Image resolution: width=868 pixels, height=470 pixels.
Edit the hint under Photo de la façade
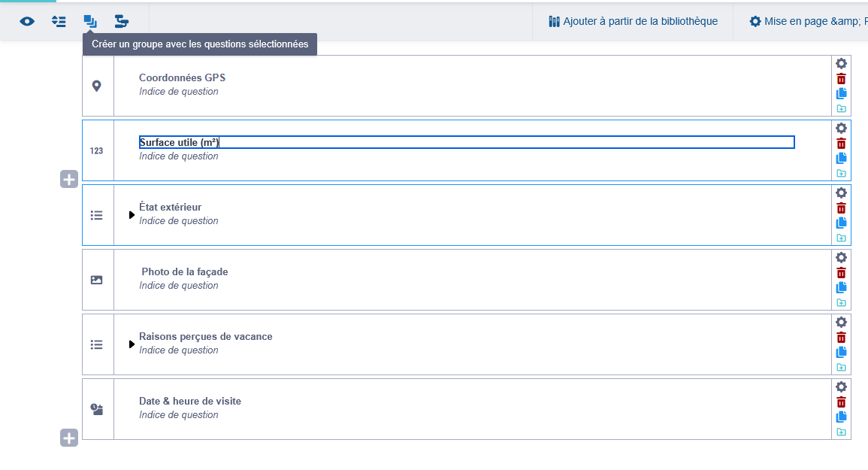[179, 286]
